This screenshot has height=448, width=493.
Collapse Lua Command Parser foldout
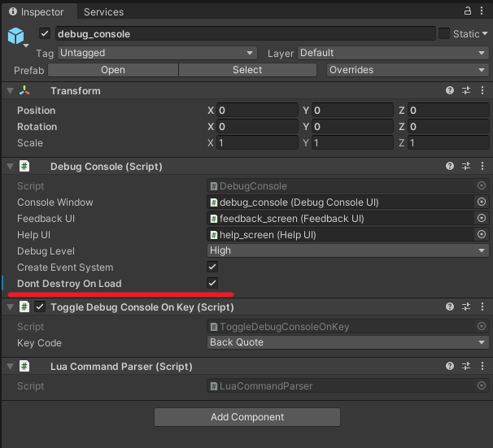point(11,367)
